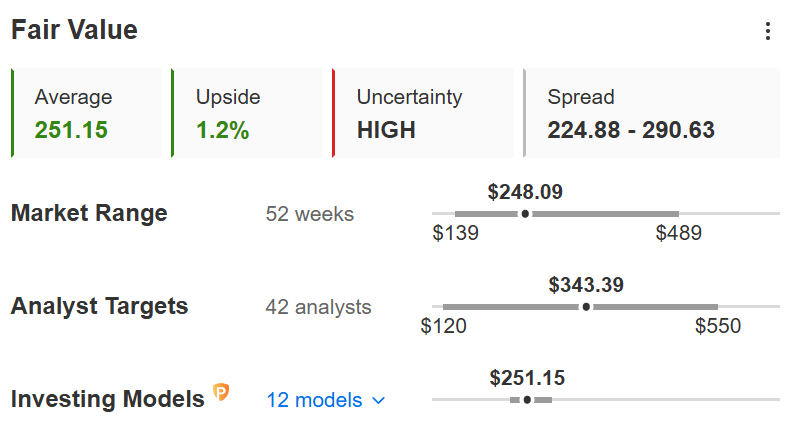
Task: Click the InvestingPro badge icon
Action: [221, 392]
